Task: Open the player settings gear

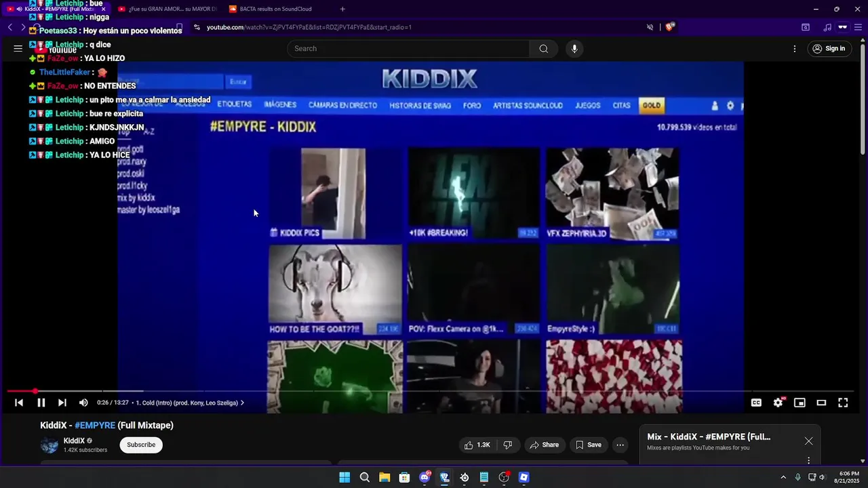Action: click(x=778, y=403)
